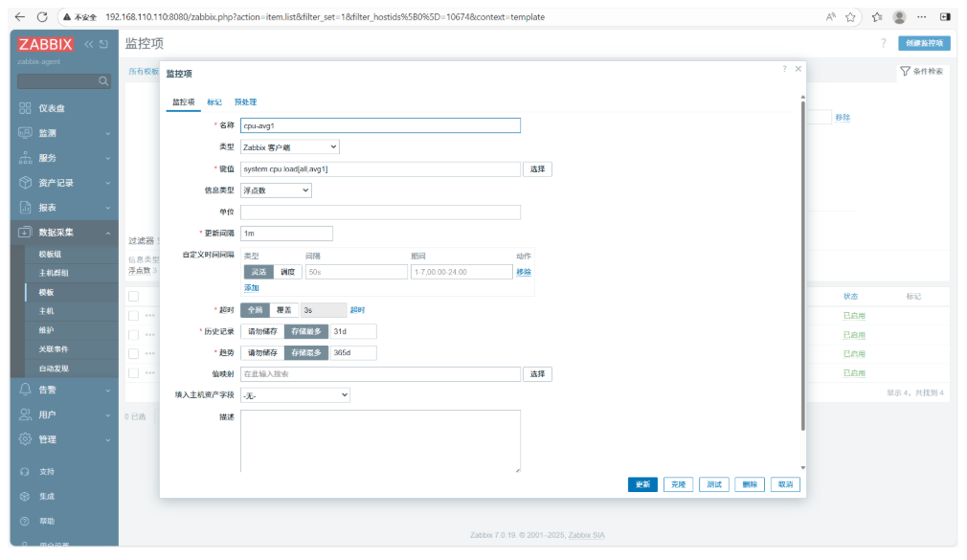The width and height of the screenshot is (967, 560).
Task: Open 模板组 in the sidebar submenu
Action: coord(50,254)
